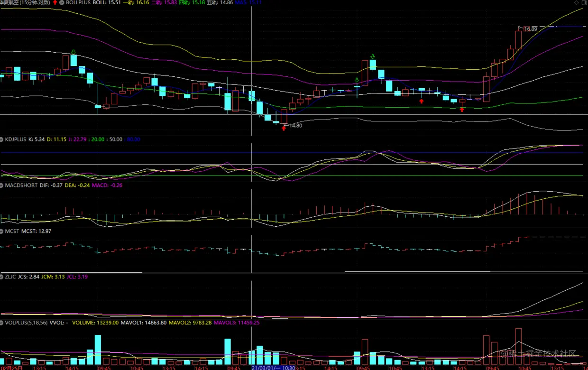This screenshot has width=588, height=370.
Task: Click the 二轨: 15.83 value
Action: (x=165, y=2)
